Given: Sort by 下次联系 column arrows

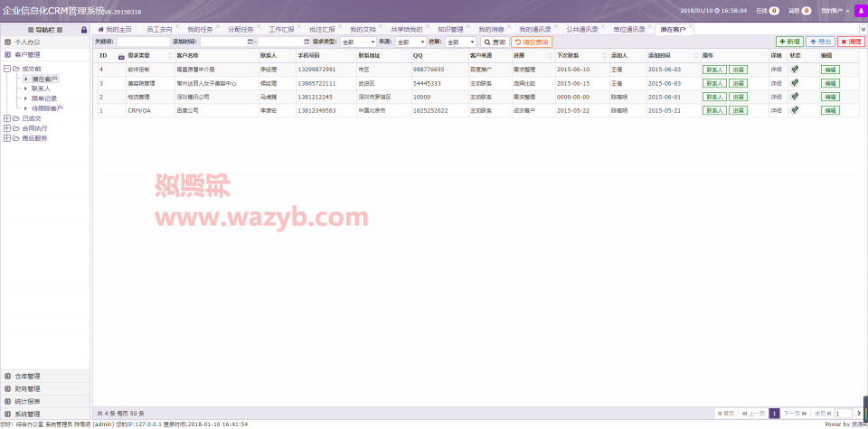Looking at the screenshot, I should point(605,56).
